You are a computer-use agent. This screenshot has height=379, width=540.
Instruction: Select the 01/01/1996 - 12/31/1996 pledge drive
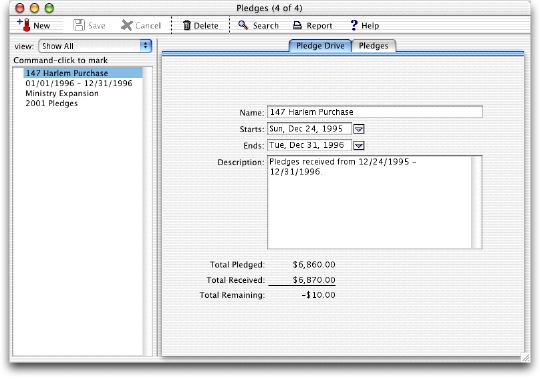click(79, 83)
